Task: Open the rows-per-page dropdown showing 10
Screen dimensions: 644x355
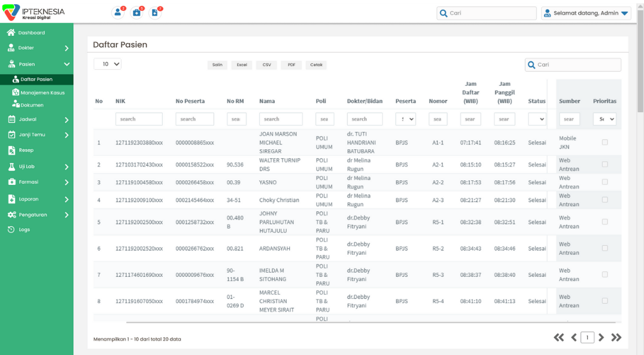Action: tap(107, 64)
